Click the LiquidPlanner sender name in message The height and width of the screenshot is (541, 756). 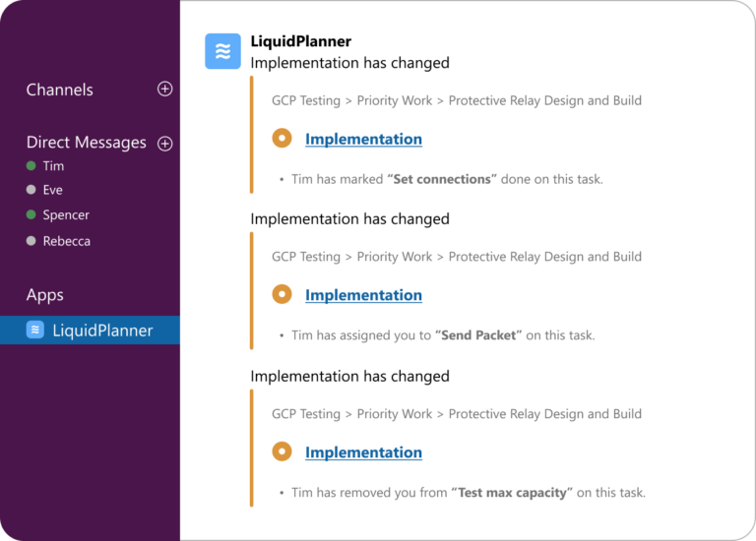point(300,41)
